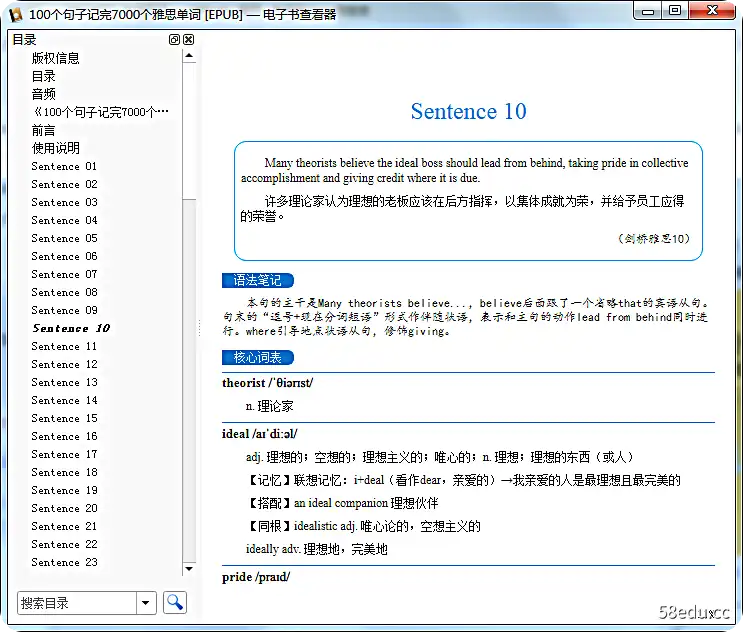Click the 核心词表 section label
The height and width of the screenshot is (632, 743).
pyautogui.click(x=258, y=358)
